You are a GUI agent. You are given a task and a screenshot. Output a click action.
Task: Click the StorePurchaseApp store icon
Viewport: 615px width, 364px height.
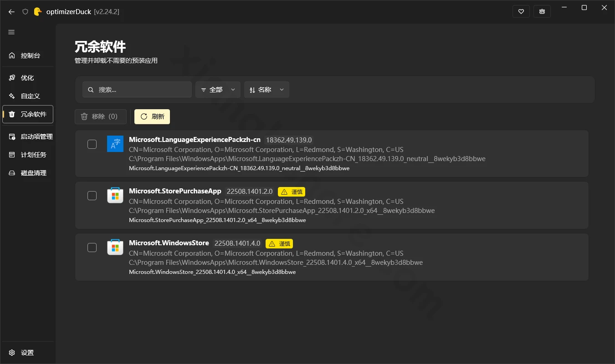coord(115,196)
